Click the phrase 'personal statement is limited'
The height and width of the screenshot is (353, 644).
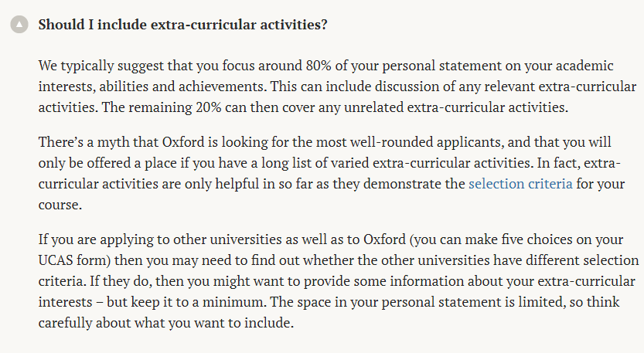click(472, 302)
